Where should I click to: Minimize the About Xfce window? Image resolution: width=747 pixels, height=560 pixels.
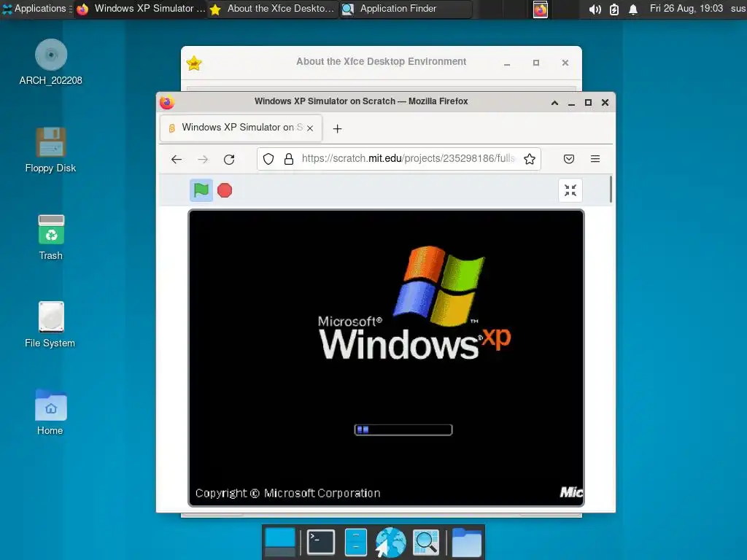point(507,63)
